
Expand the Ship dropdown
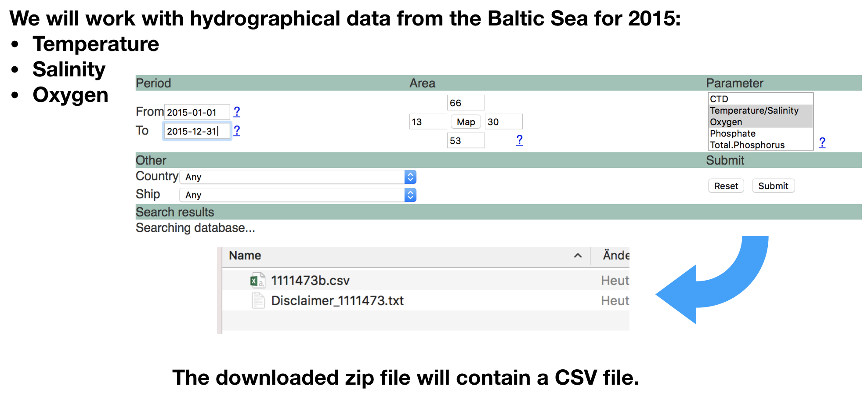(297, 195)
